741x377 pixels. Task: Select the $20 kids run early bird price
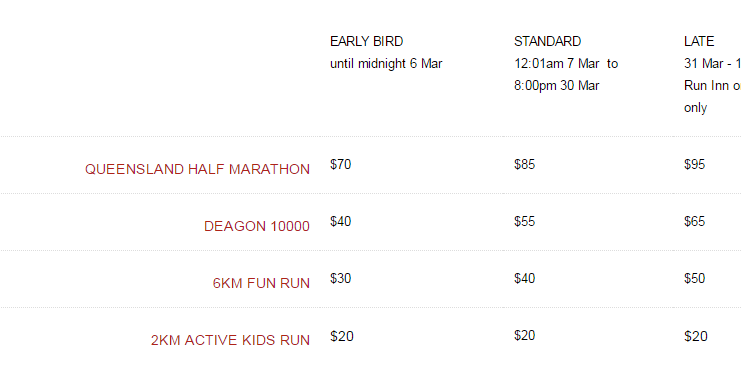pos(342,336)
